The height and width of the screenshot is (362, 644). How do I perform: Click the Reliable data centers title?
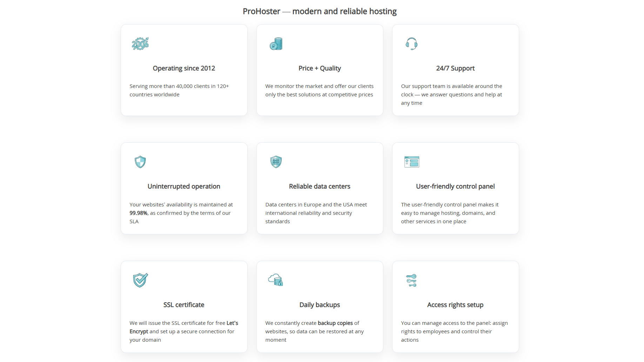click(320, 186)
